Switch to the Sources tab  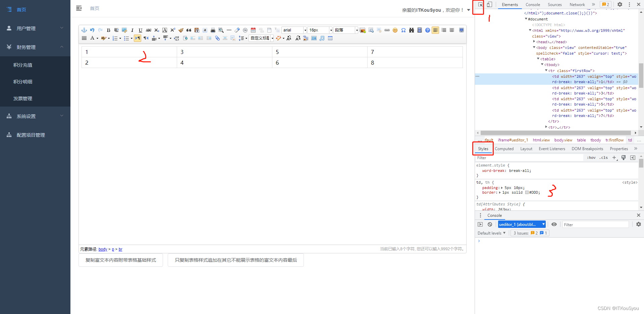coord(555,5)
